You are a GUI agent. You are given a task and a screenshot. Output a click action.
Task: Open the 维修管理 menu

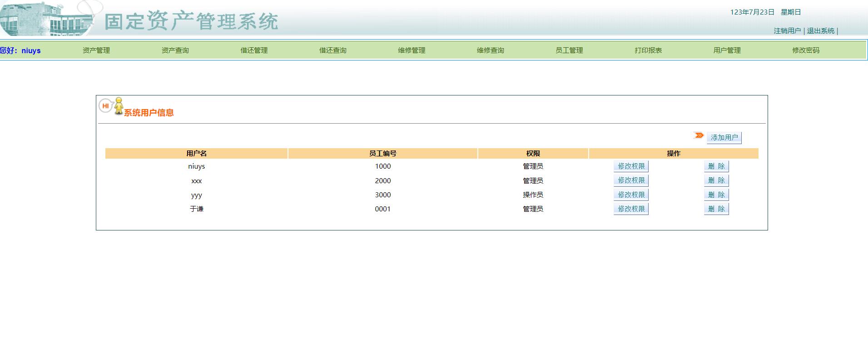pyautogui.click(x=412, y=50)
